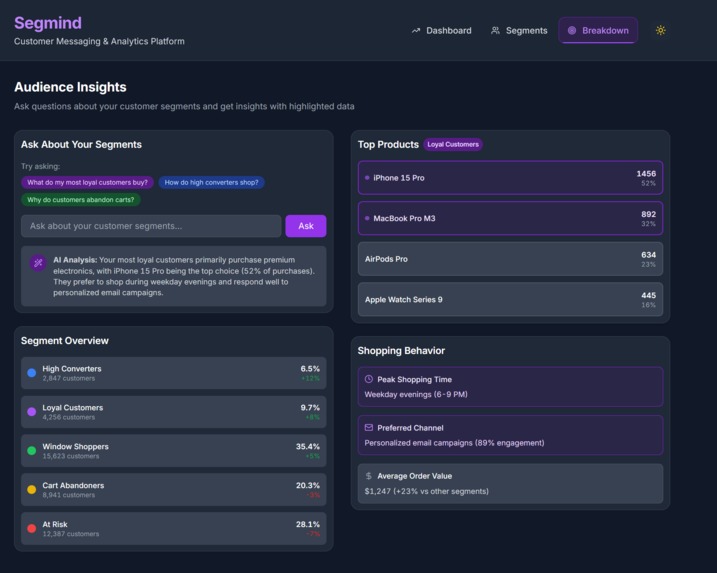Open the Loyal Customers segment row

coord(174,412)
